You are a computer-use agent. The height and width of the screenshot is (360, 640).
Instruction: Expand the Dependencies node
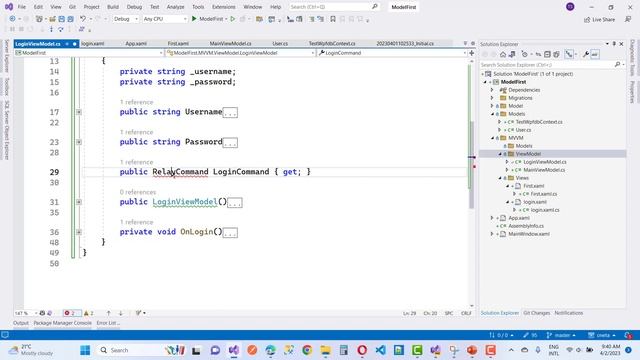click(x=492, y=90)
